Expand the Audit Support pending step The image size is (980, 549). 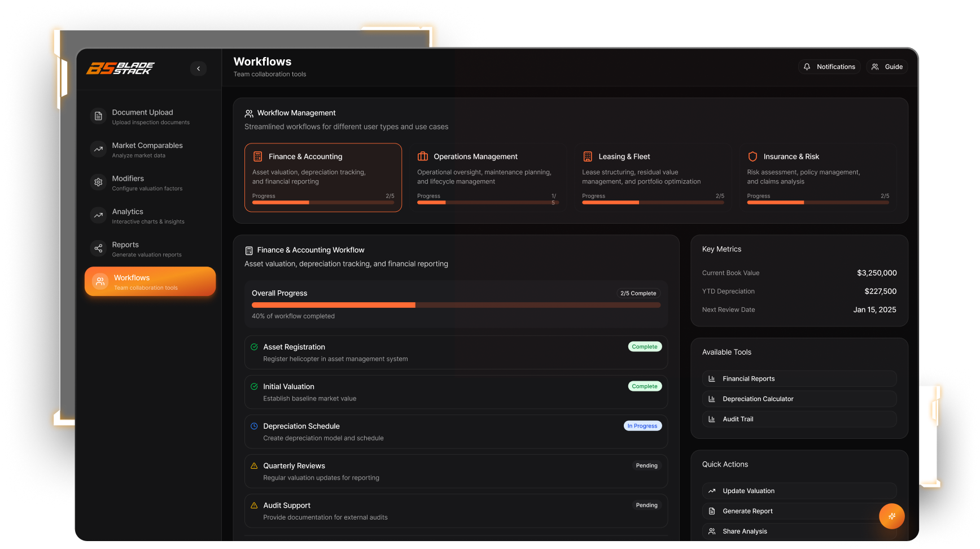click(x=456, y=511)
